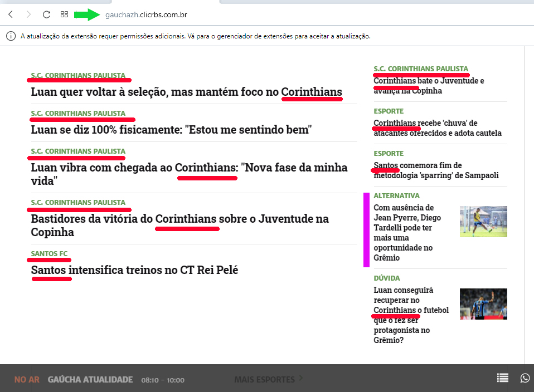Click sidebar S.C. CORINTHIANS PAULISTA tag

pyautogui.click(x=421, y=68)
